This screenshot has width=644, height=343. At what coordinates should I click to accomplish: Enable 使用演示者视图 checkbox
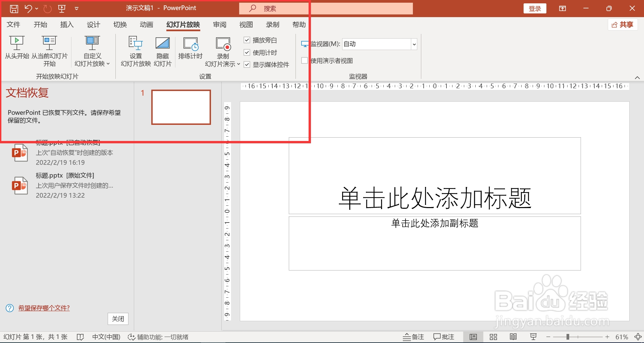[x=305, y=60]
